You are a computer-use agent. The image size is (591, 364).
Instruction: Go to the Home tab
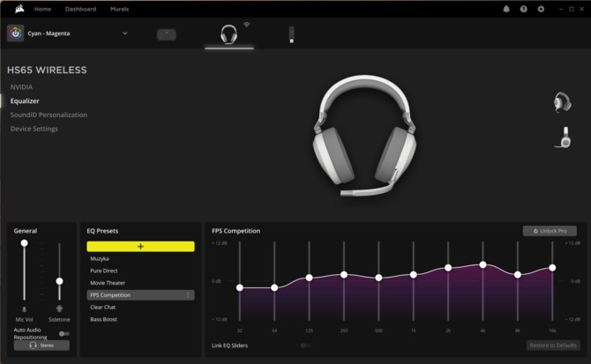pyautogui.click(x=42, y=9)
